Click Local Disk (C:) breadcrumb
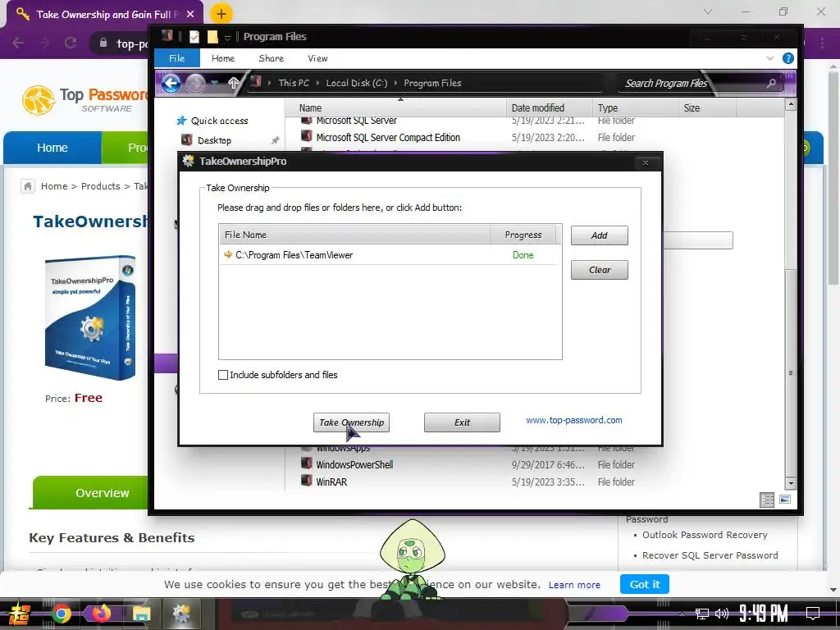This screenshot has height=630, width=840. 356,83
